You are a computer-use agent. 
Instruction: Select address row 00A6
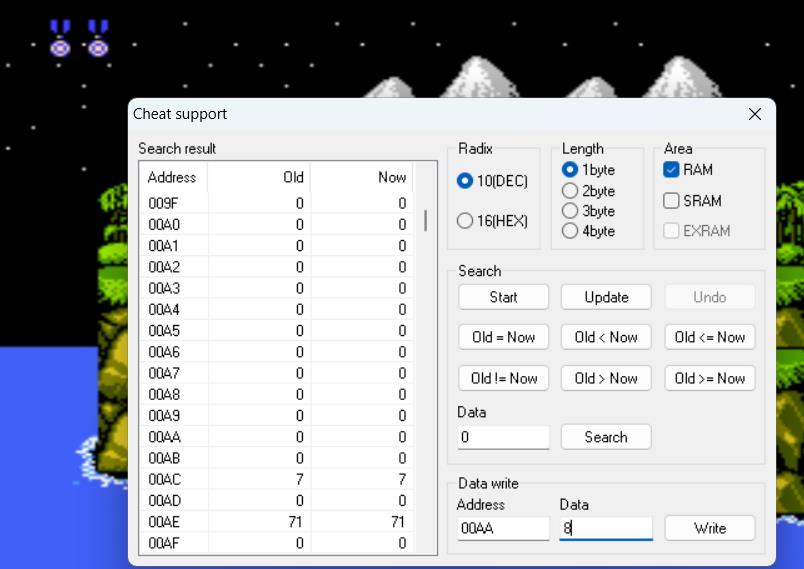276,352
